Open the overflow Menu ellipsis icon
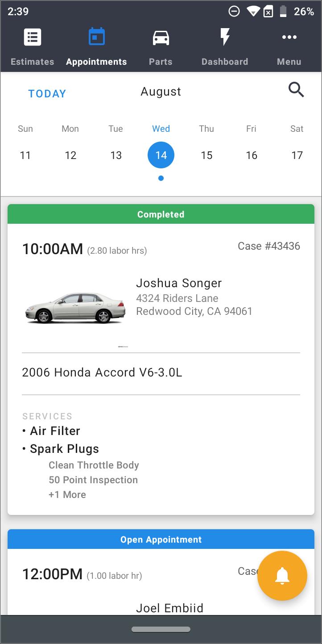The image size is (322, 644). pyautogui.click(x=289, y=37)
